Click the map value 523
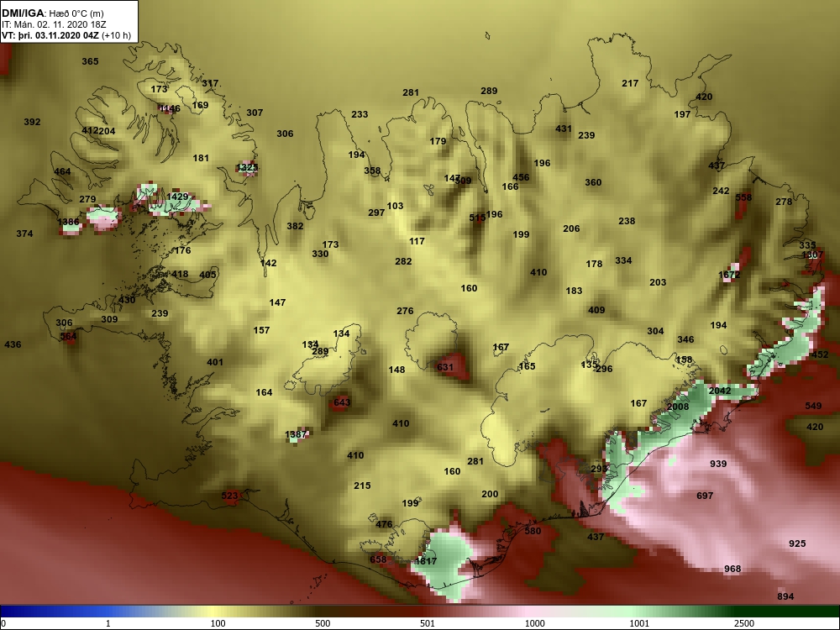Screen dimensions: 840x630 tap(229, 496)
